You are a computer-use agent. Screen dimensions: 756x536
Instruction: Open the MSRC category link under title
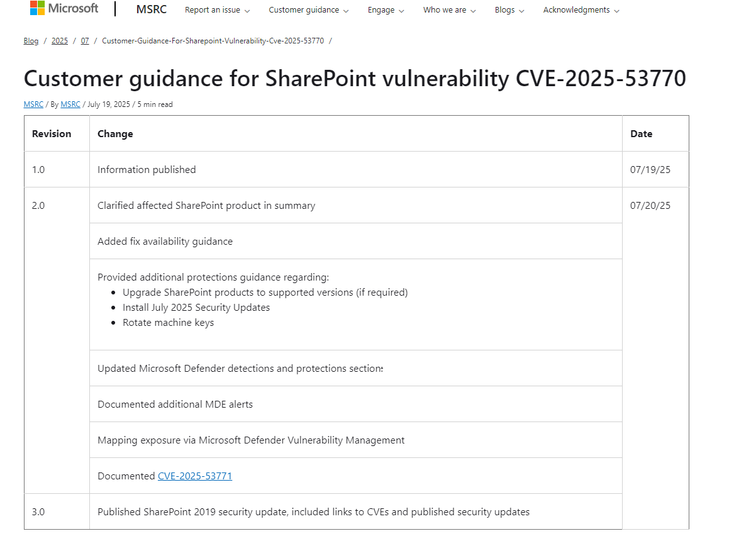[33, 104]
